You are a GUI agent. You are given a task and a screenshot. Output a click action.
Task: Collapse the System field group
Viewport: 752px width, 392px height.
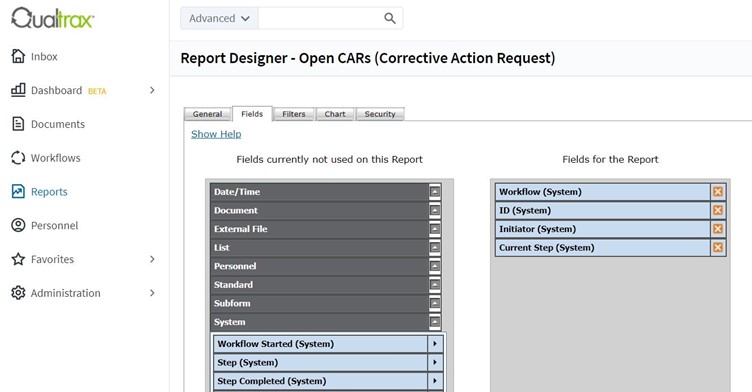click(x=435, y=322)
